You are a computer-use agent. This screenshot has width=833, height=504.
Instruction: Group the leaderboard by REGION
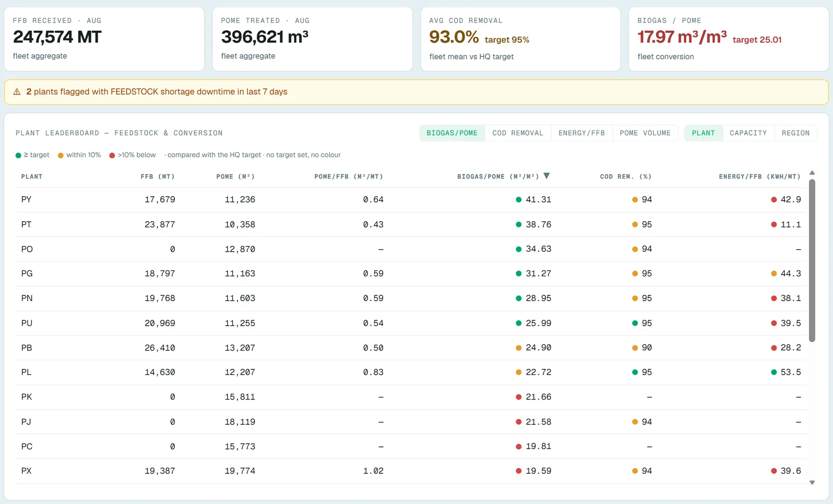point(796,133)
